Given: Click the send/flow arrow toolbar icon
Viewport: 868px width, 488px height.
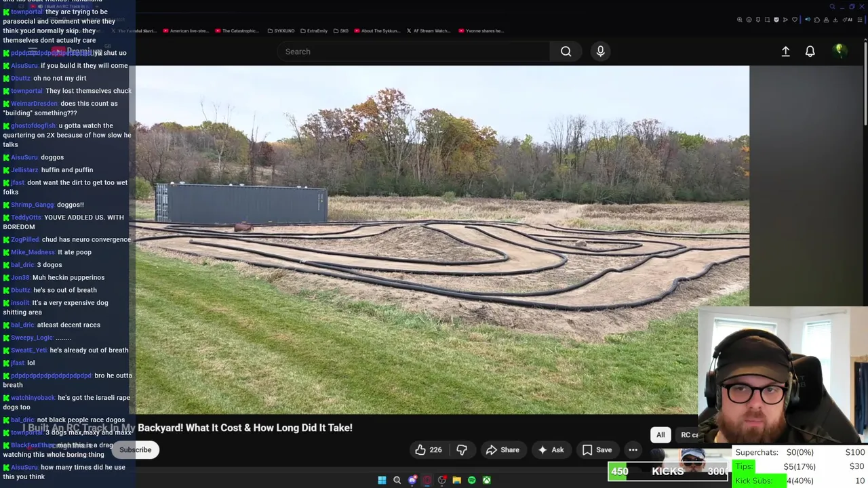Looking at the screenshot, I should click(x=785, y=20).
